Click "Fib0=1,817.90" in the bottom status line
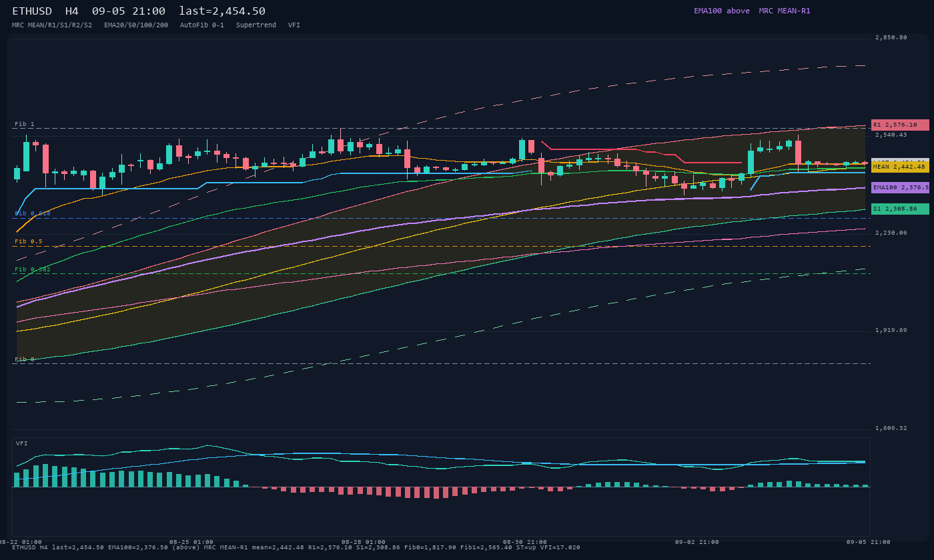This screenshot has height=560, width=934. click(x=430, y=547)
